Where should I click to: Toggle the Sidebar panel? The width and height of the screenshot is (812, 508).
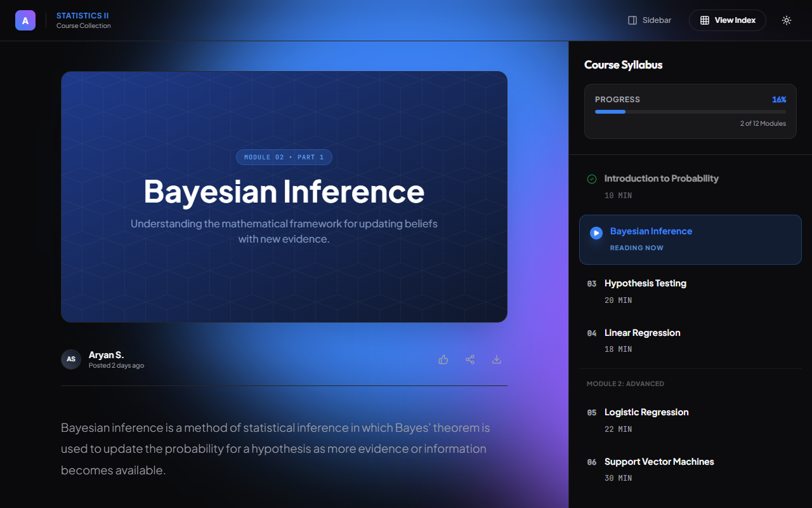(649, 20)
